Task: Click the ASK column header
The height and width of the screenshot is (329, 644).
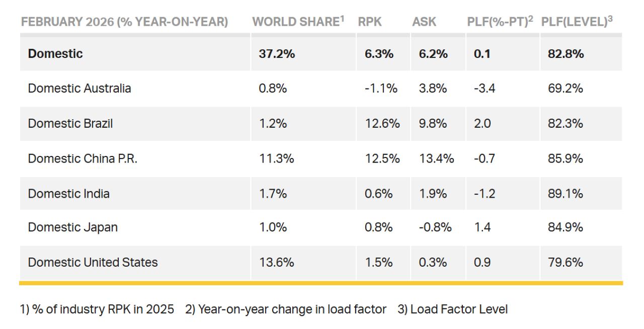Action: (x=424, y=22)
